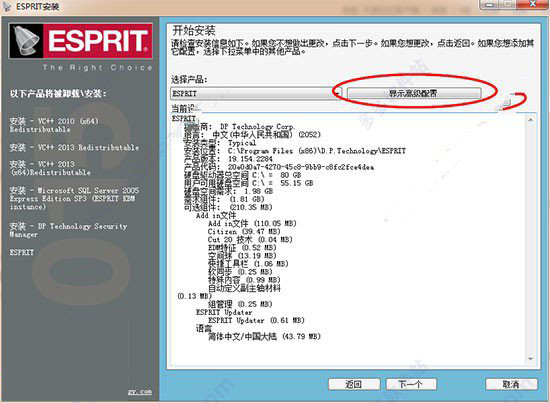This screenshot has width=550, height=403.
Task: Click the 取消 button
Action: point(511,384)
